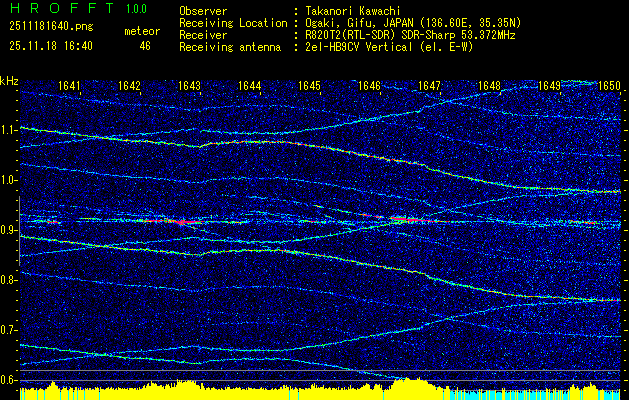This screenshot has height=400, width=629.
Task: Select the 1643 time marker
Action: tap(189, 86)
